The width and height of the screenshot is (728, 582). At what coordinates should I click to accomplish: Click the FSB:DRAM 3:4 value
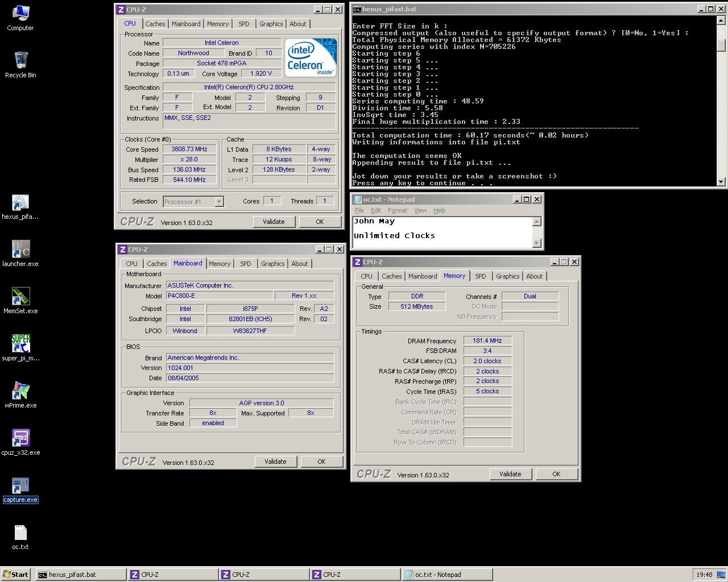click(487, 351)
